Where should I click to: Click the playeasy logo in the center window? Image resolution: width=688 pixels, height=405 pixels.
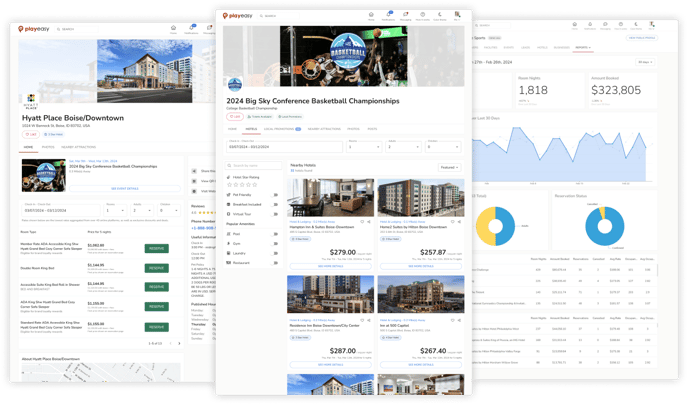[237, 16]
